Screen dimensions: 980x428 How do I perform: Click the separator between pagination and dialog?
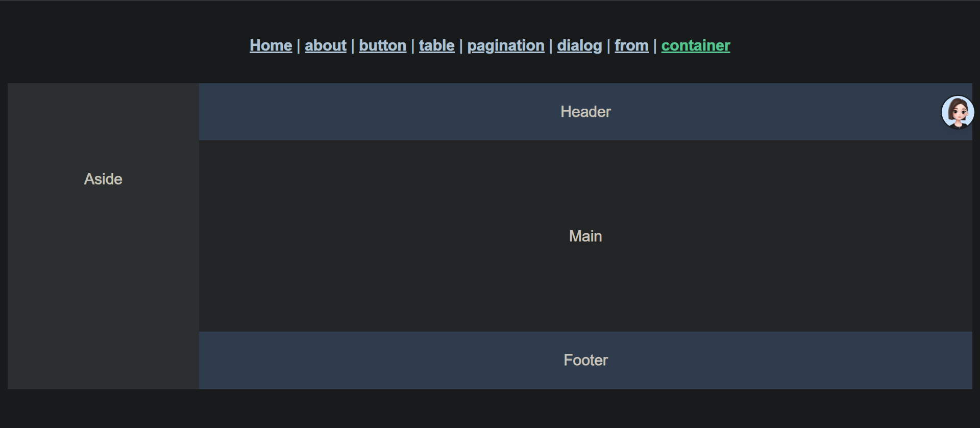pos(551,46)
